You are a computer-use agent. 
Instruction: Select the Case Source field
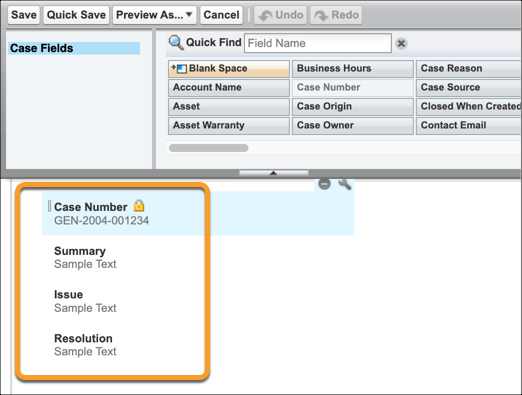[469, 88]
